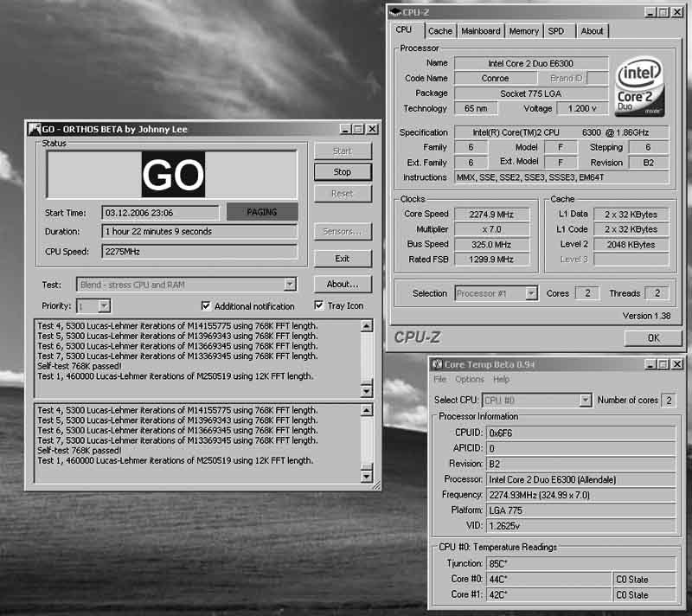Click the CPU Speed field showing 2275MHz
Screen dimensions: 692x616
click(x=200, y=252)
